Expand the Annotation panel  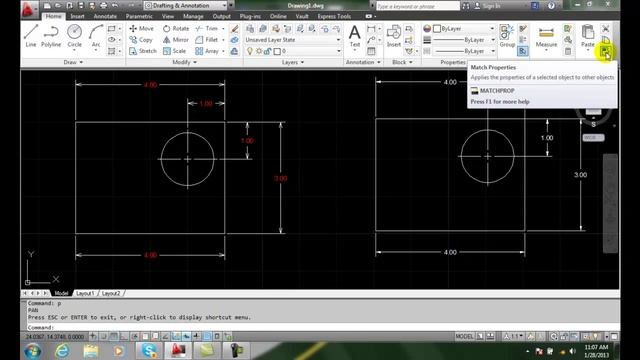coord(363,62)
